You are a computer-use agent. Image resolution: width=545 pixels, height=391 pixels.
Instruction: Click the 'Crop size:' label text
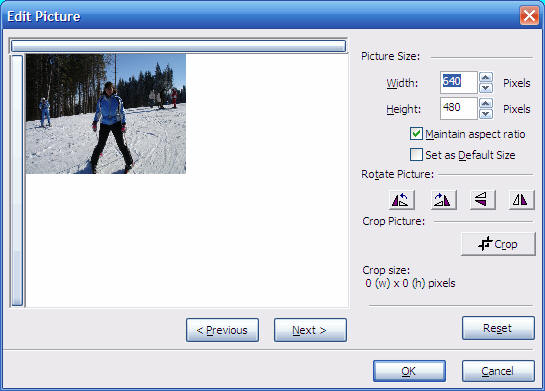pos(386,270)
